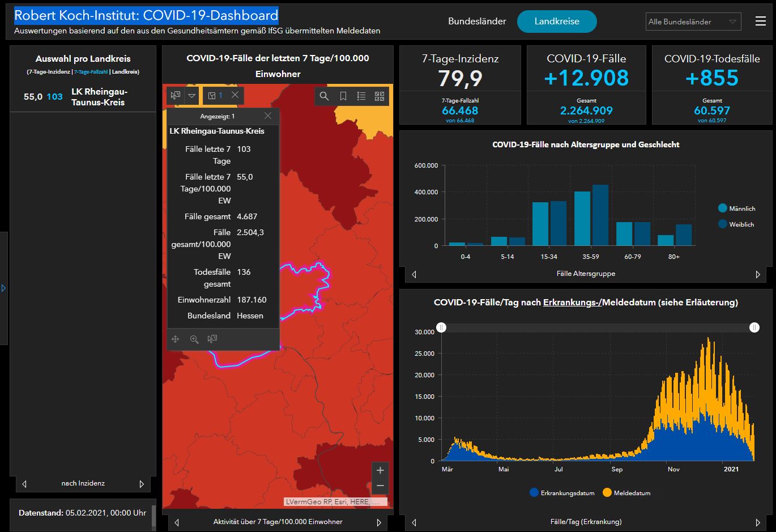Click the 7-Tage-Fallzahl sort label
Viewport: 776px width, 532px height.
pyautogui.click(x=91, y=72)
